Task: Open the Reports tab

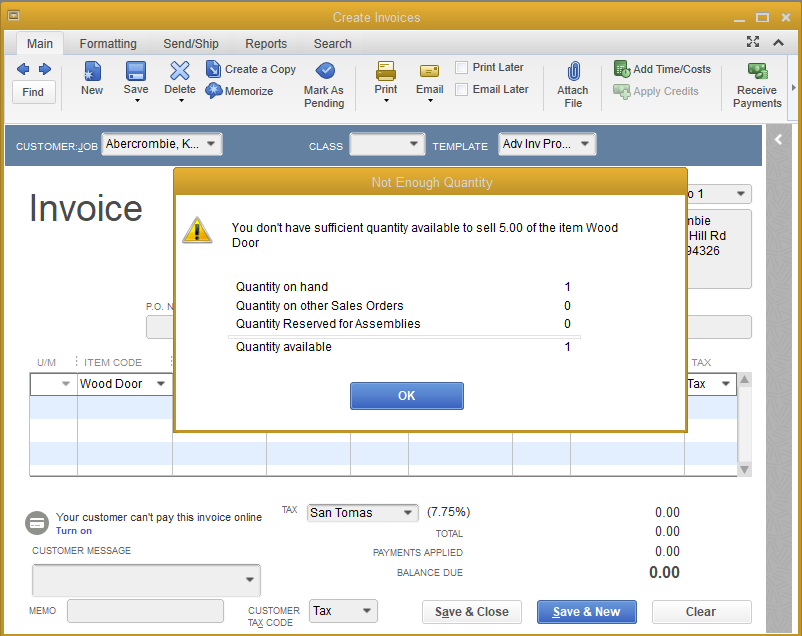Action: coord(266,44)
